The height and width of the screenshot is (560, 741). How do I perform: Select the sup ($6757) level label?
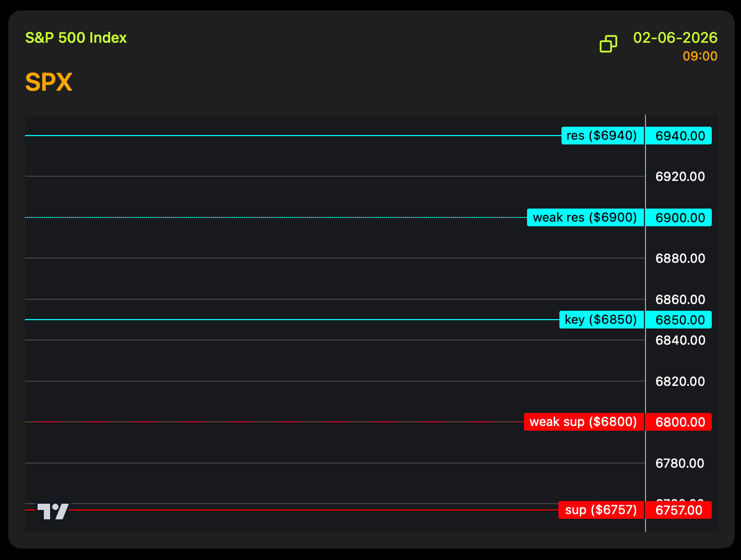coord(601,510)
